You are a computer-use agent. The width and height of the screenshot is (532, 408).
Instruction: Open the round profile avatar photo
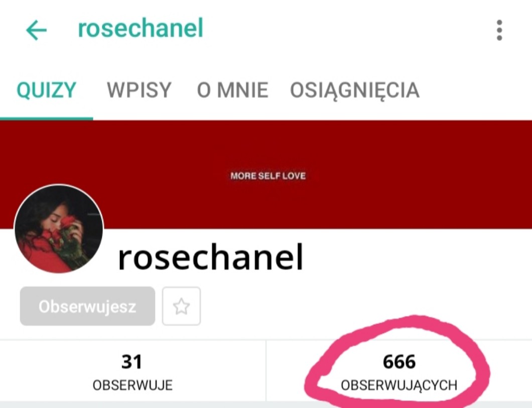click(58, 229)
